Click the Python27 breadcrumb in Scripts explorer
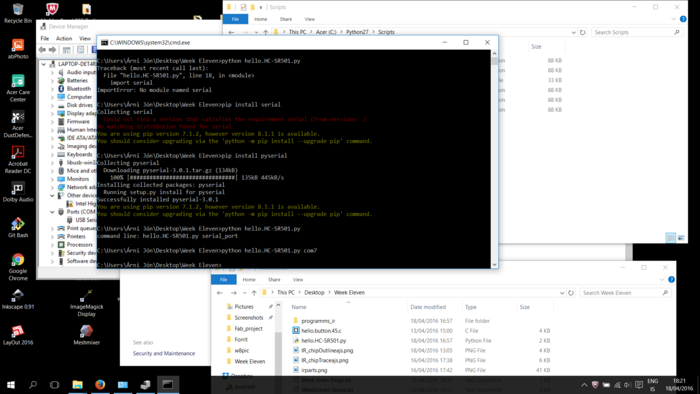The image size is (700, 394). [x=357, y=32]
